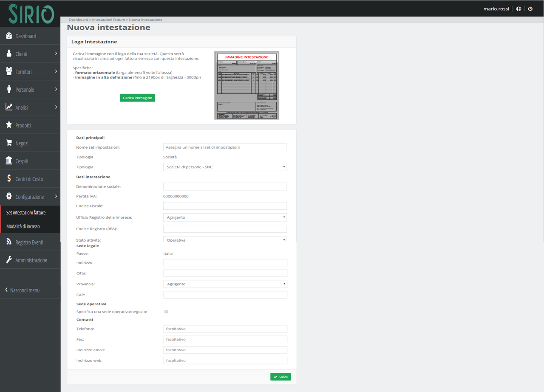Select Modalità di incasso menu item
The width and height of the screenshot is (544, 392).
[23, 226]
